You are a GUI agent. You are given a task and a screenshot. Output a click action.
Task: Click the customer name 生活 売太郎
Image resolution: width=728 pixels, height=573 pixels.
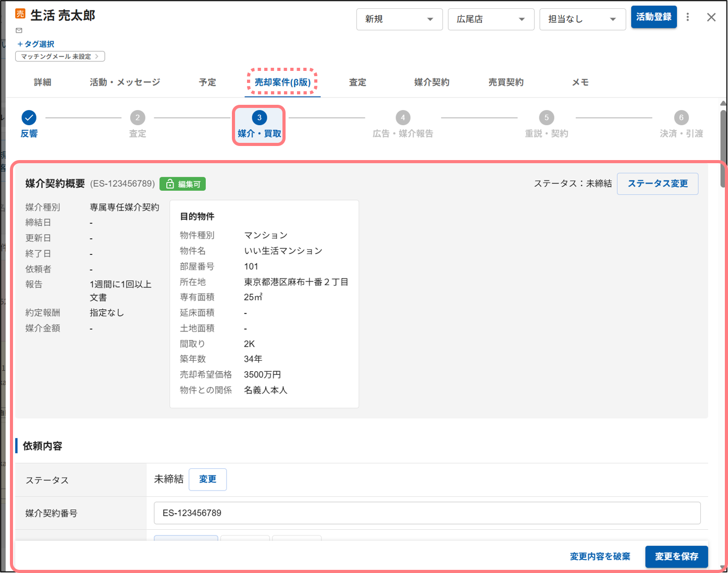click(x=63, y=16)
